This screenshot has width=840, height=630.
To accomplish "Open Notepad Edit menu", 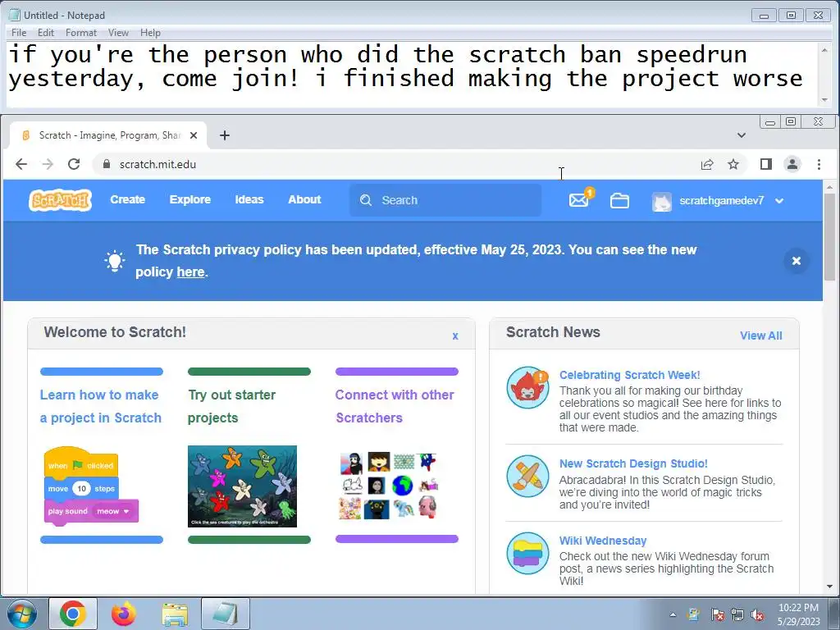I will click(x=46, y=33).
